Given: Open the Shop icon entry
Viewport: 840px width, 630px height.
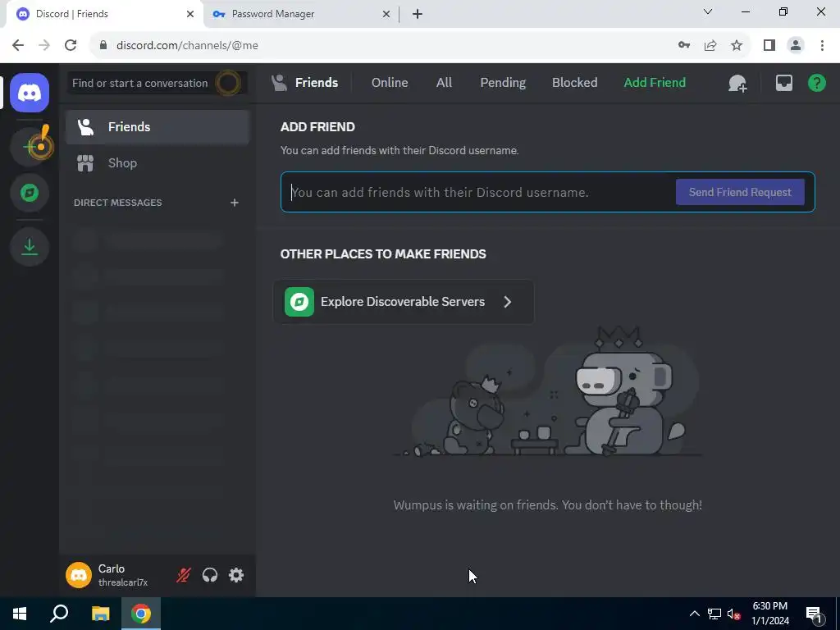Looking at the screenshot, I should click(x=85, y=163).
